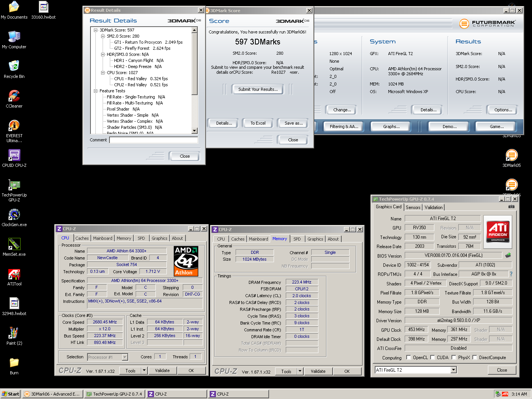Open the 32948.hwbot file icon

[14, 307]
